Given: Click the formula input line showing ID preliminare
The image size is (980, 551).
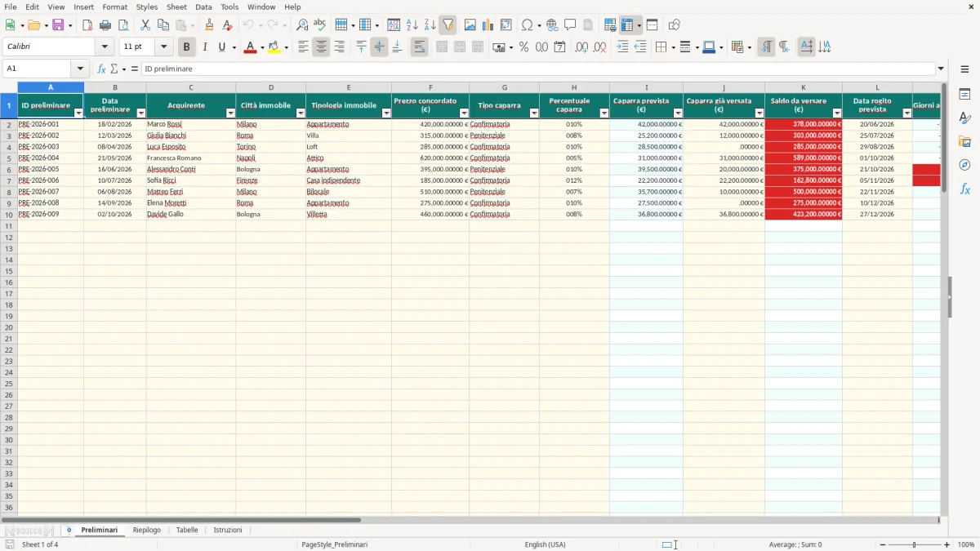Looking at the screenshot, I should click(538, 69).
